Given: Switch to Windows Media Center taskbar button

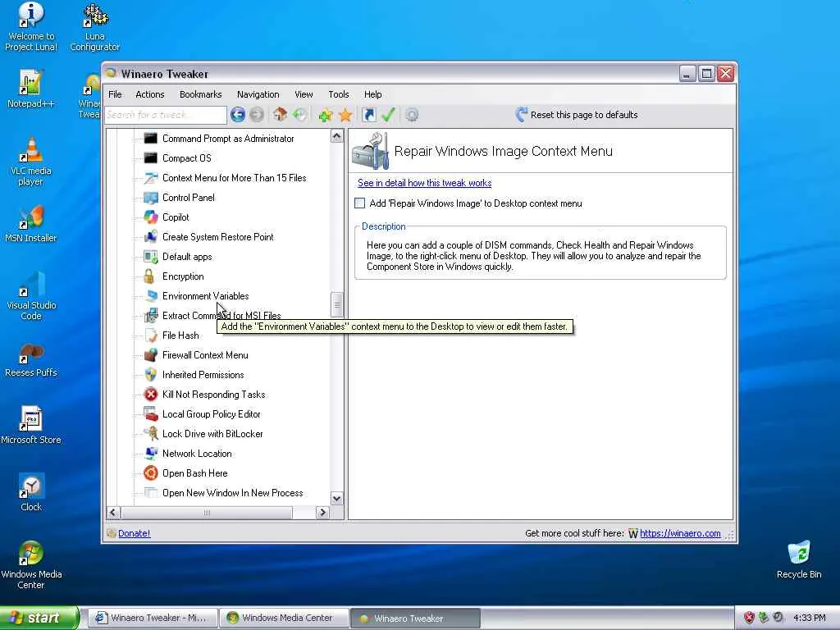Looking at the screenshot, I should 285,618.
